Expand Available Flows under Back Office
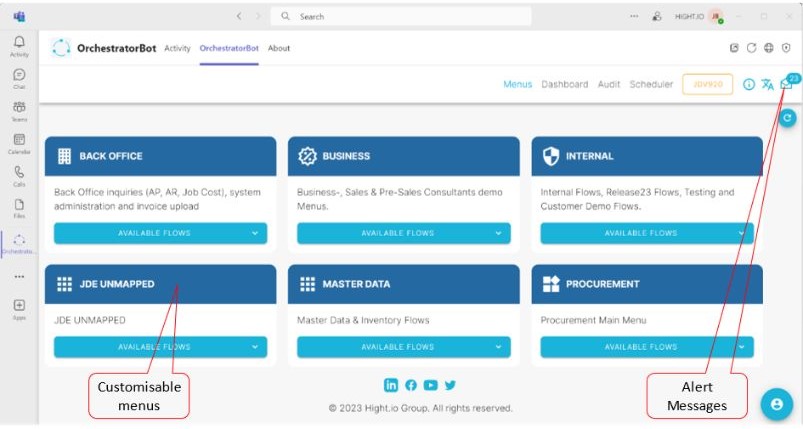 [160, 233]
